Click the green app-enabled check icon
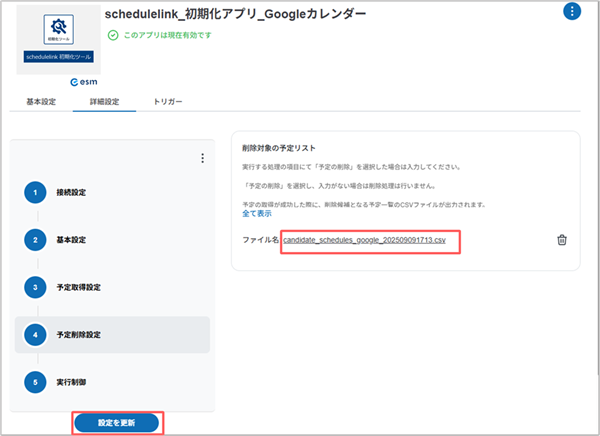 (x=113, y=34)
